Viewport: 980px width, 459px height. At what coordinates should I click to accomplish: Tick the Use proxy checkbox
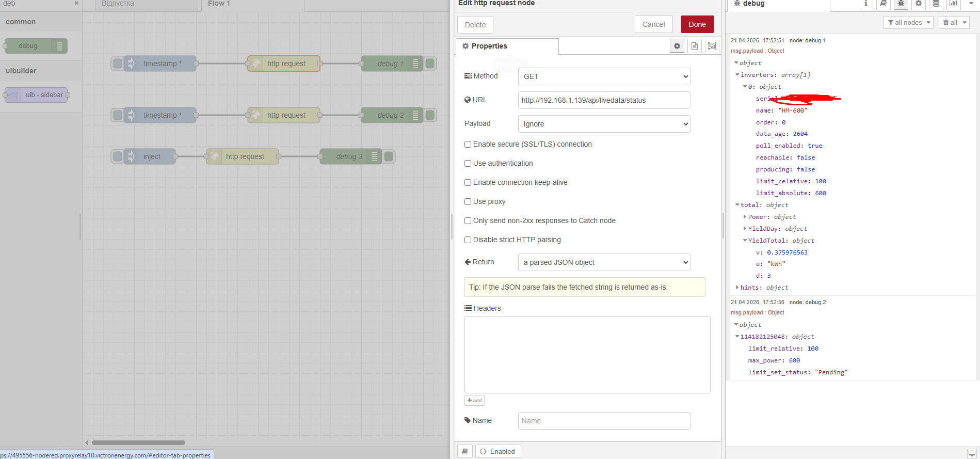pos(468,202)
